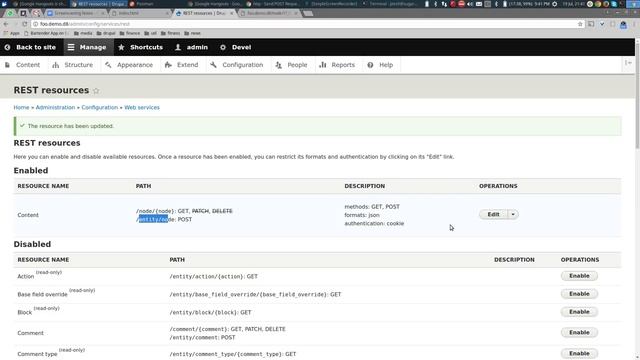
Task: Open a new browser tab
Action: tap(309, 13)
